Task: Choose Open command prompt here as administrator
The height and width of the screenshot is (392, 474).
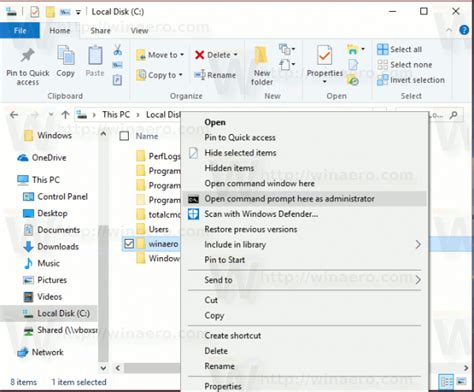Action: (304, 199)
